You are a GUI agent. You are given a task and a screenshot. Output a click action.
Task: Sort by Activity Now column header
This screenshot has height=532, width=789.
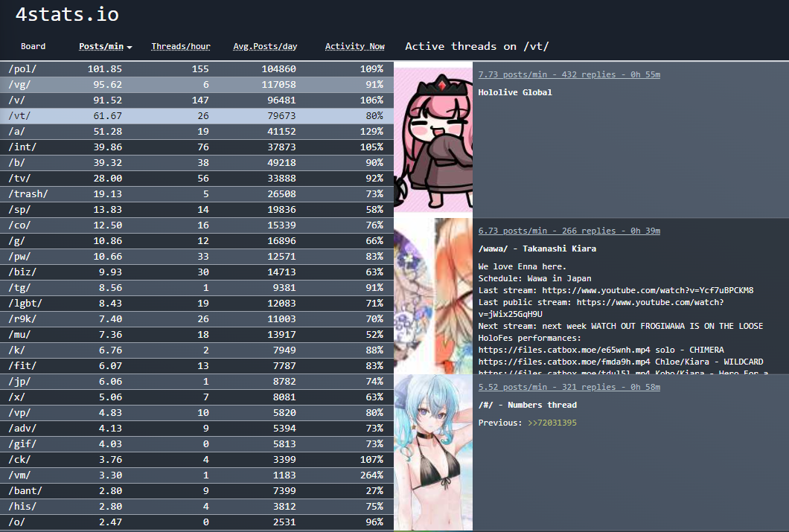point(355,46)
